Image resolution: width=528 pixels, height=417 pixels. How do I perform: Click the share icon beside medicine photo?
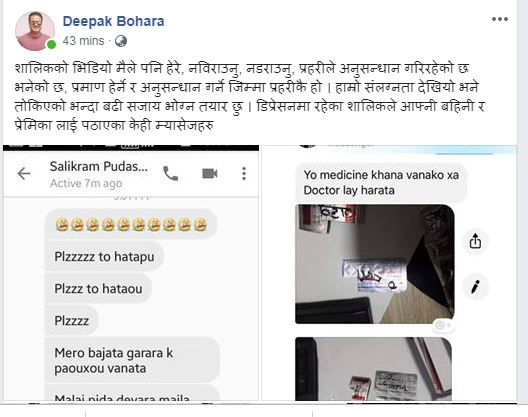475,241
